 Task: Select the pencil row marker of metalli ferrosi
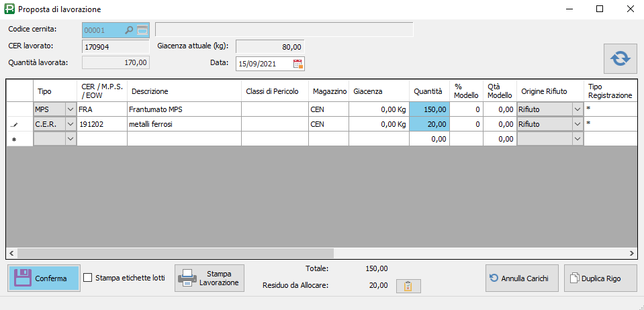click(x=15, y=124)
